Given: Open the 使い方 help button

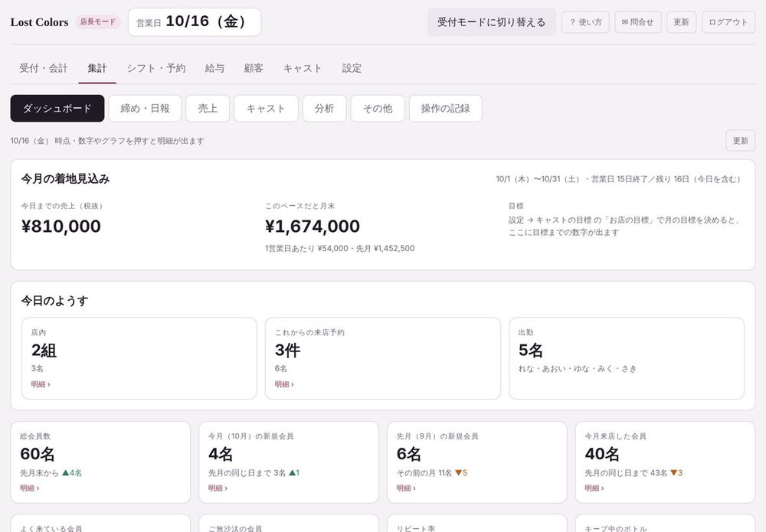Looking at the screenshot, I should pyautogui.click(x=585, y=22).
